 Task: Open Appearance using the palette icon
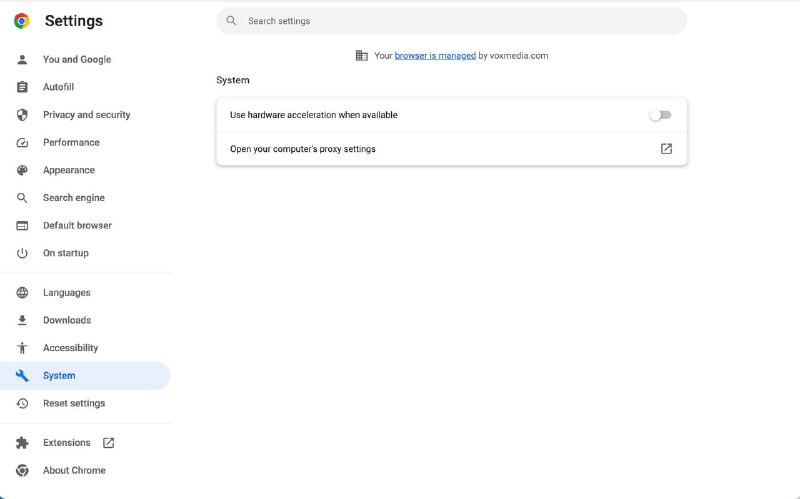pyautogui.click(x=22, y=170)
